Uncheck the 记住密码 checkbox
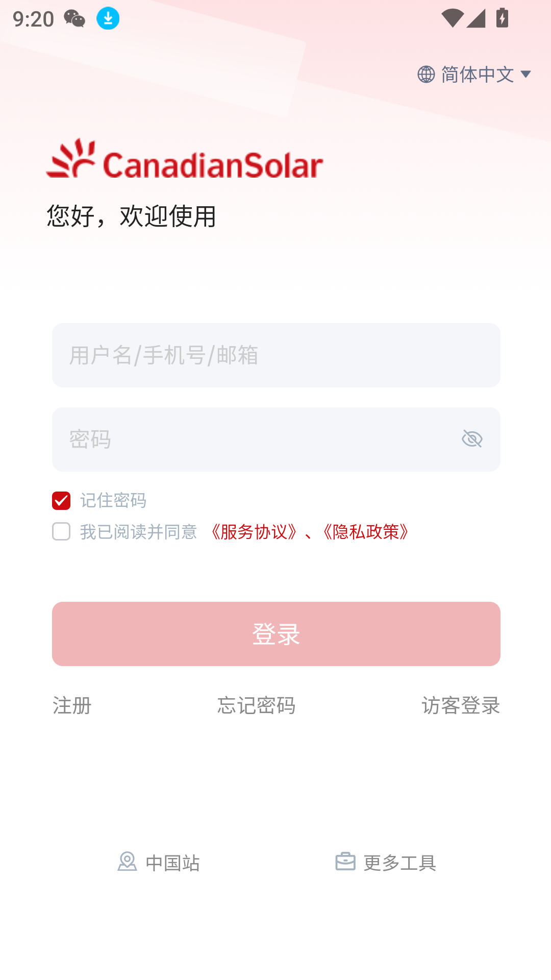The image size is (551, 980). (x=61, y=501)
